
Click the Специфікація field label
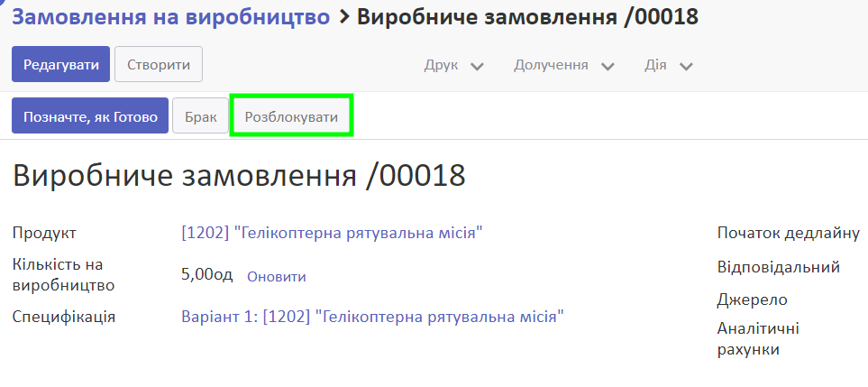point(64,318)
